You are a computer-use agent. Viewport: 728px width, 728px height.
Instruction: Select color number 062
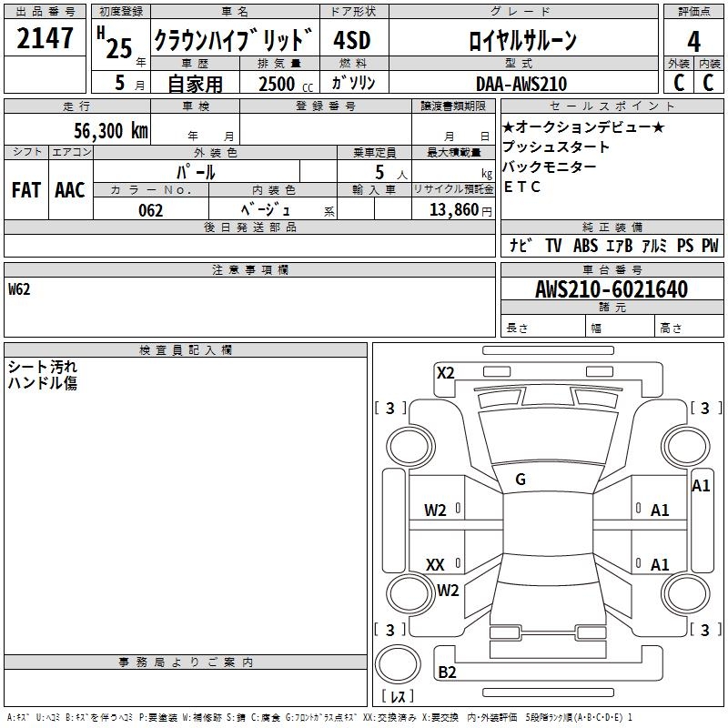tap(150, 210)
